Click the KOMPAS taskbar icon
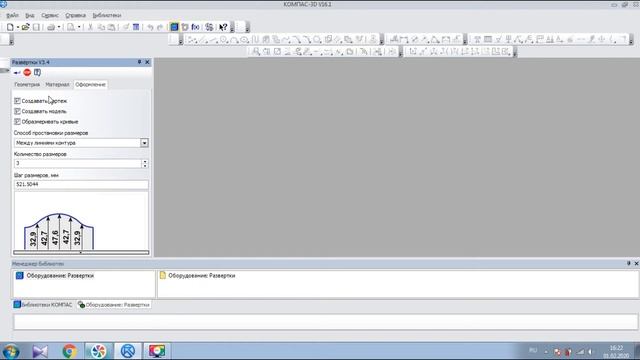 pyautogui.click(x=128, y=351)
